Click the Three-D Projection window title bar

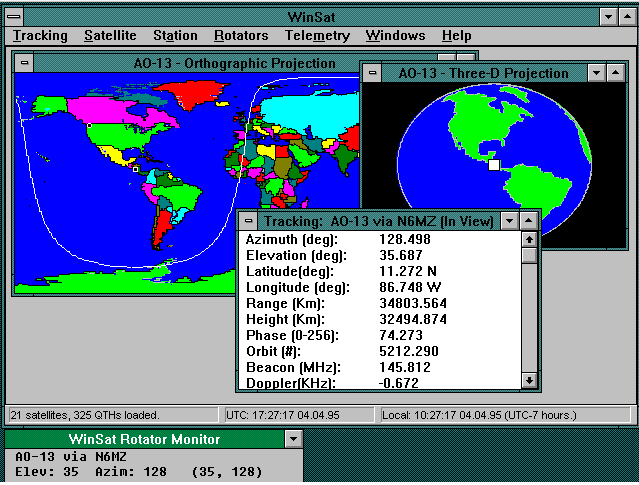[x=484, y=73]
